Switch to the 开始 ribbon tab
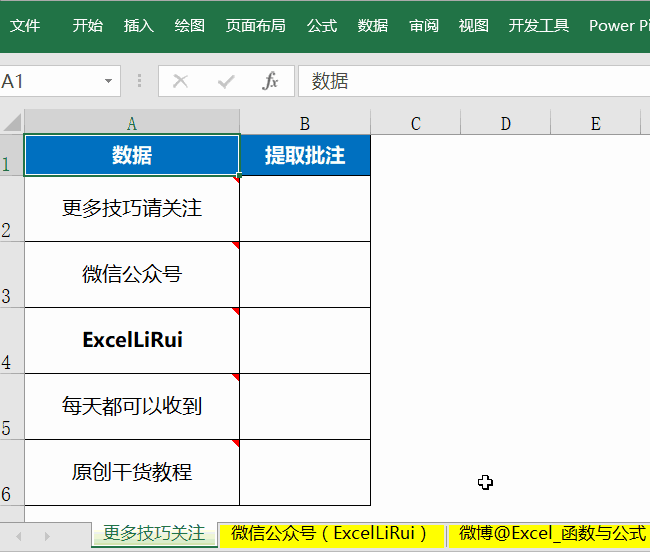Screen dimensions: 650x552 [87, 26]
